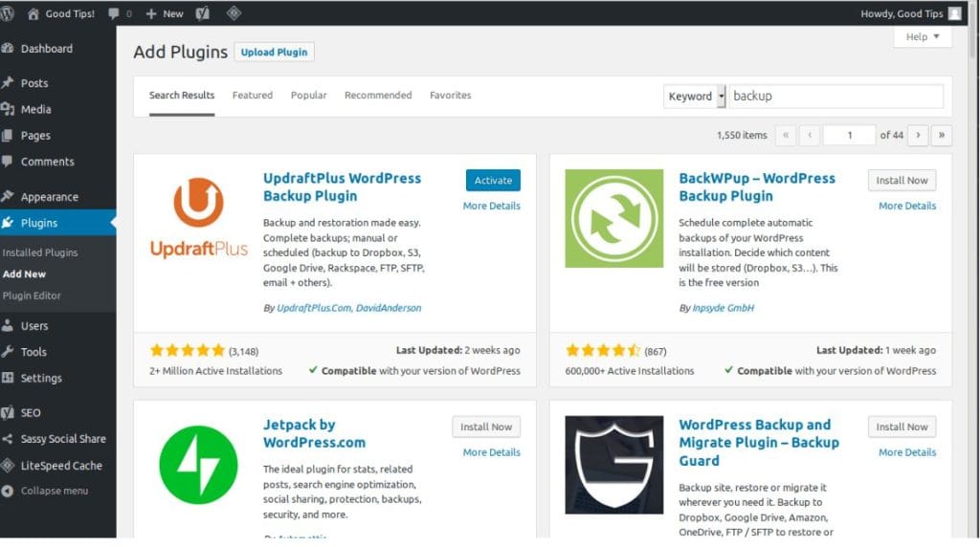The width and height of the screenshot is (980, 547).
Task: Switch to the Popular tab
Action: (308, 96)
